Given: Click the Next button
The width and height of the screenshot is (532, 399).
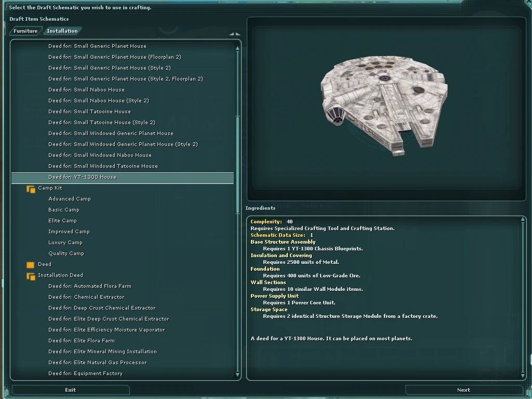Looking at the screenshot, I should [x=463, y=390].
